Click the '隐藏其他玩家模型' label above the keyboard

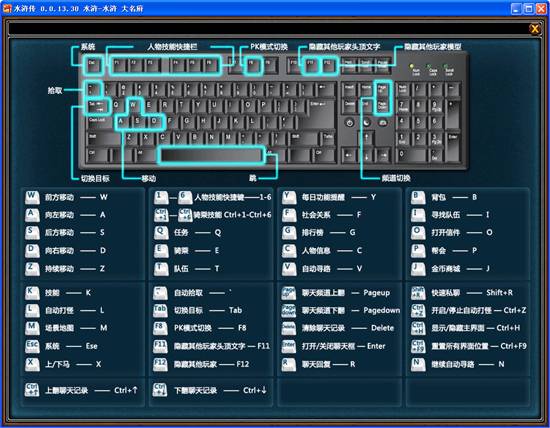coord(433,47)
